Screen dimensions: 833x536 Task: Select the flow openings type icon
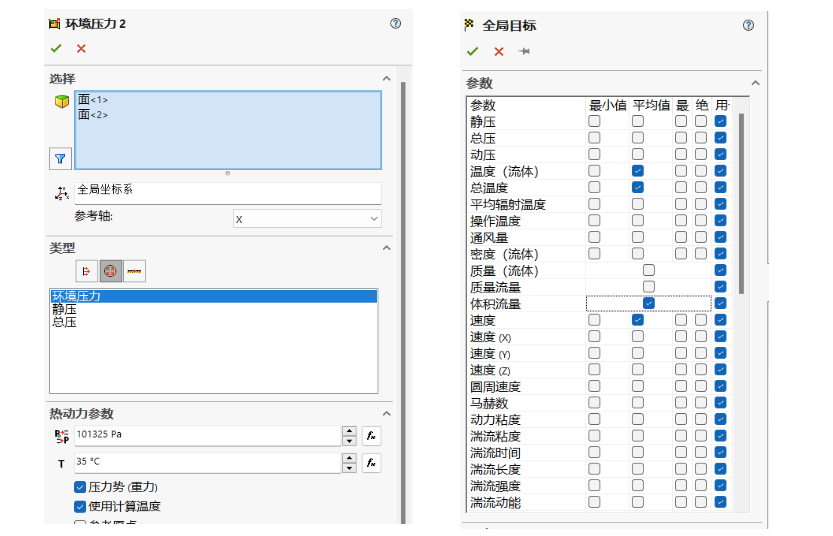(x=87, y=271)
